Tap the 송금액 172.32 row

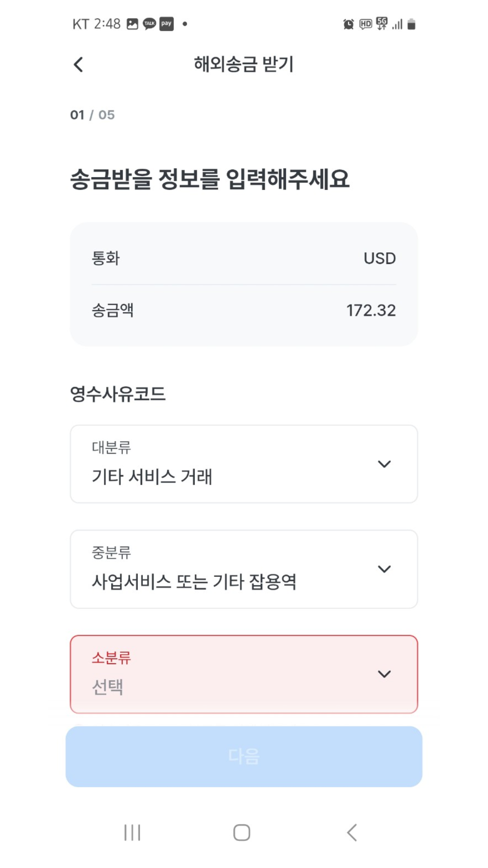coord(244,311)
